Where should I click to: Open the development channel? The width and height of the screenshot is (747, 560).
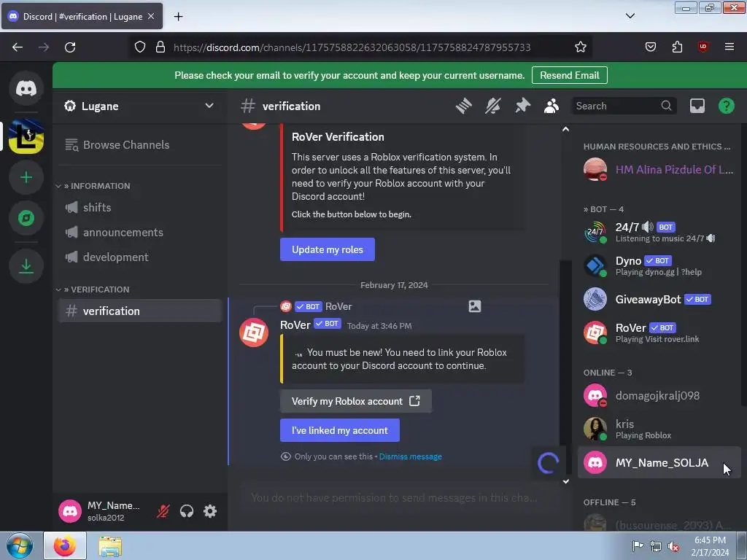[139, 257]
